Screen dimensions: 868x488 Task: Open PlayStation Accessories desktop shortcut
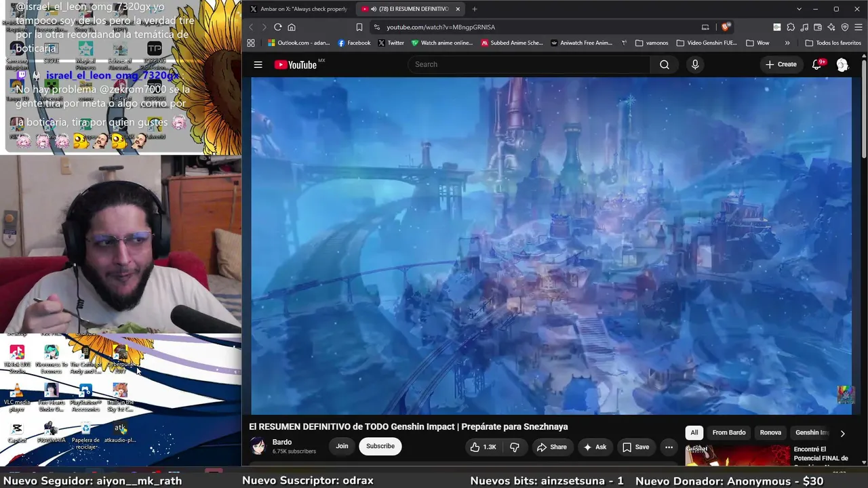(85, 397)
